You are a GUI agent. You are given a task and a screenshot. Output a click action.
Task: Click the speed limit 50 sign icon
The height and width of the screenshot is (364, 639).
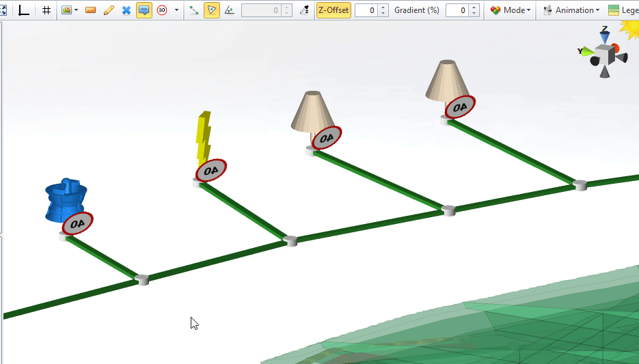pos(162,10)
